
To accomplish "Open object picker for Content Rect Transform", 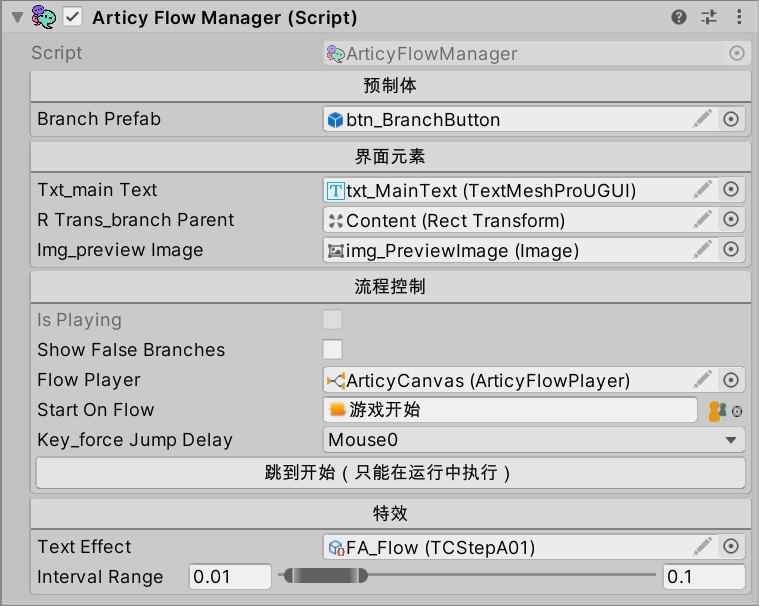I will click(730, 220).
